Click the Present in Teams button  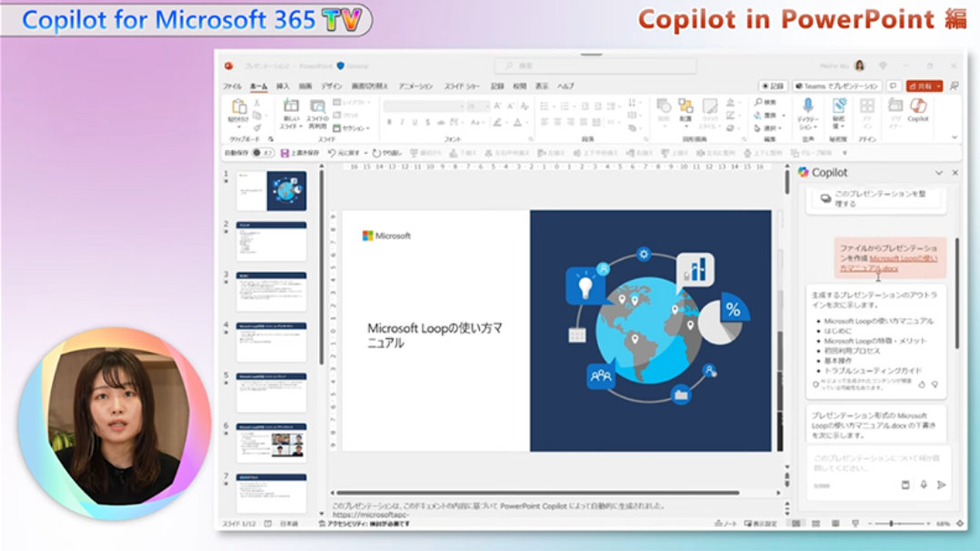836,85
